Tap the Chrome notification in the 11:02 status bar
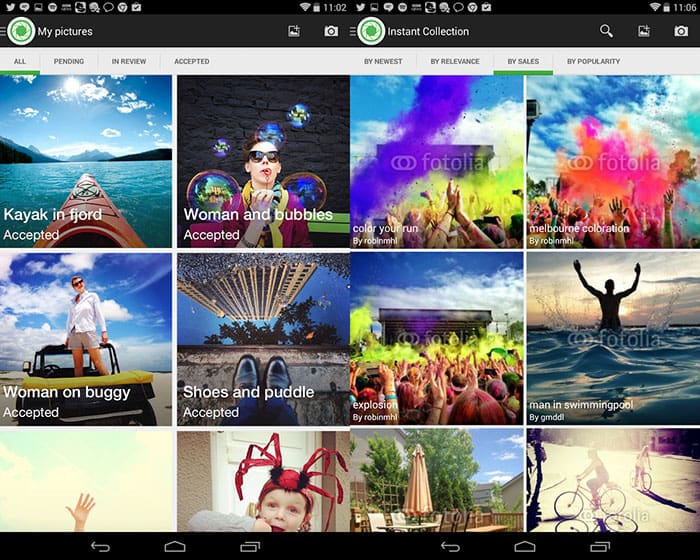Viewport: 700px width, 560px height. tap(122, 7)
